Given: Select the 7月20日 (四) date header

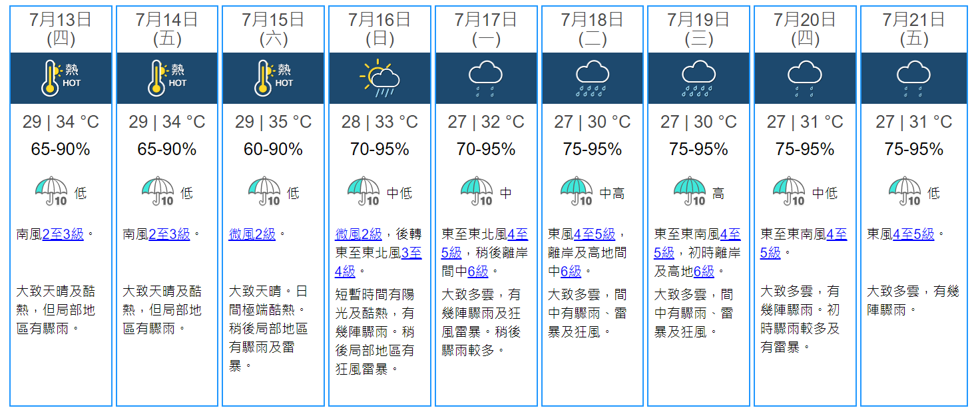Looking at the screenshot, I should click(805, 29).
